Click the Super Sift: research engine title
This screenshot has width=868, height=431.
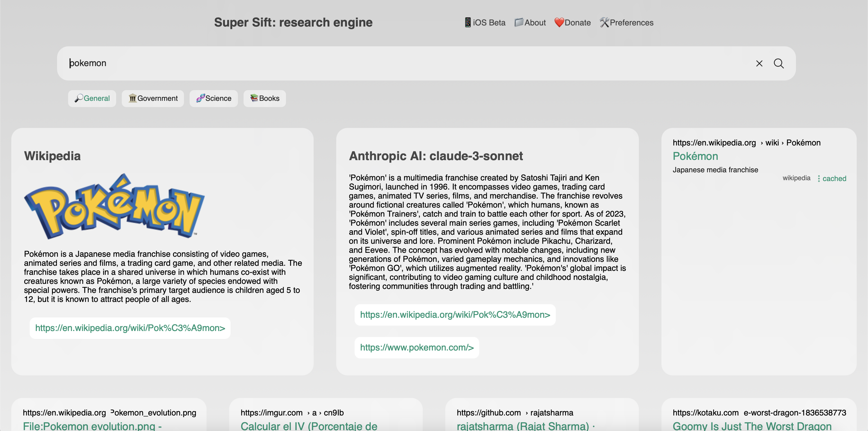pos(293,22)
